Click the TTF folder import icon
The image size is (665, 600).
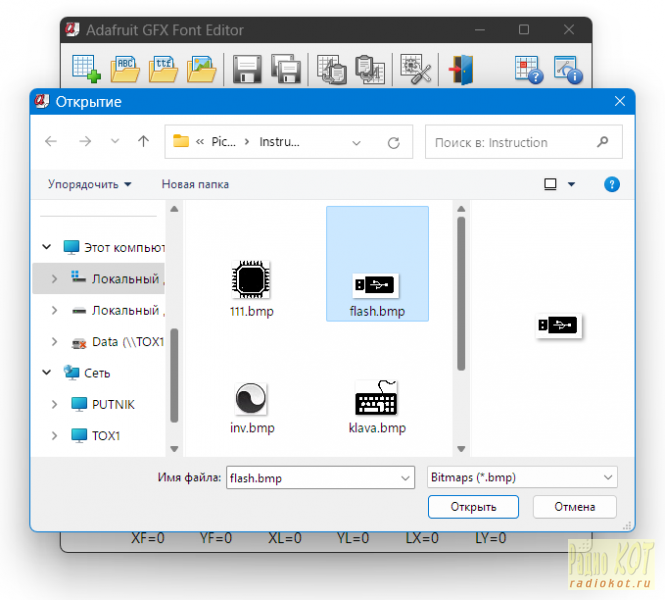[x=164, y=69]
